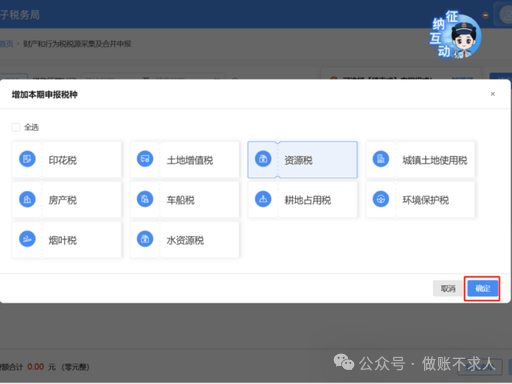Select the 房产税 card label

(63, 200)
